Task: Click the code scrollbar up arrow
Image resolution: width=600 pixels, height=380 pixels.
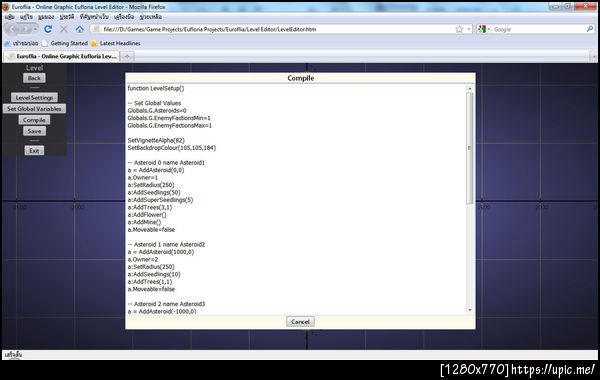Action: 470,88
